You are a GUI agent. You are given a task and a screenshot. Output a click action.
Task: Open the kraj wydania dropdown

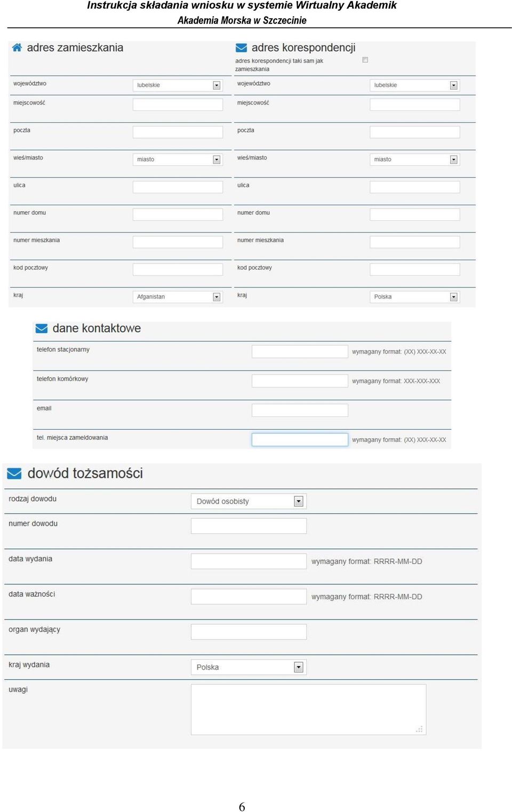point(249,667)
